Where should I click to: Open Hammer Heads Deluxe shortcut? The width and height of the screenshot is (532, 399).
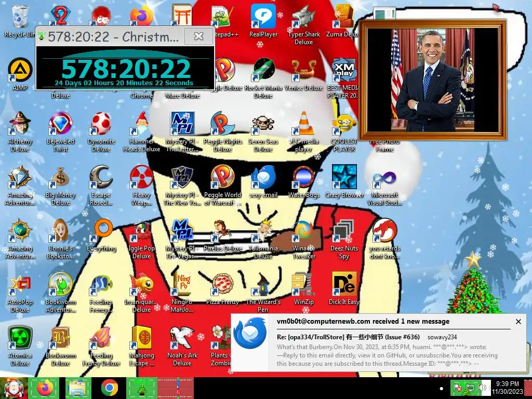[x=141, y=123]
